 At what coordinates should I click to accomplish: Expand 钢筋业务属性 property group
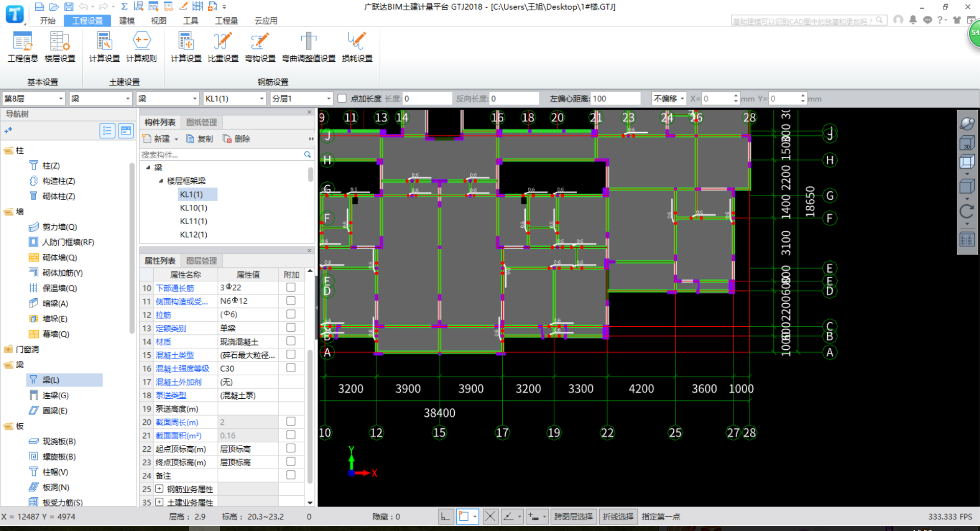[159, 489]
